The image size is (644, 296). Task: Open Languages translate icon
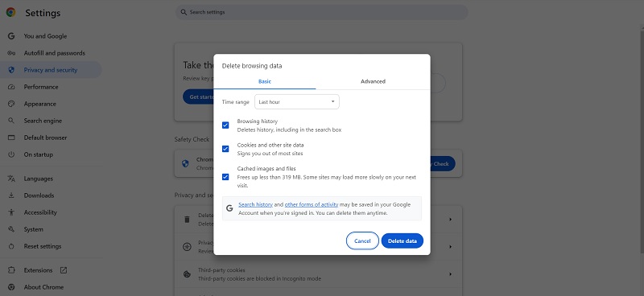(11, 179)
